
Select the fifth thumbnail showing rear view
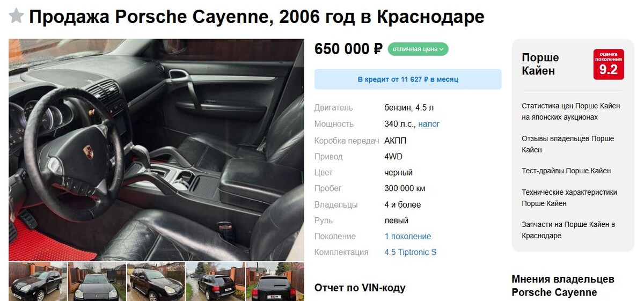coord(275,282)
